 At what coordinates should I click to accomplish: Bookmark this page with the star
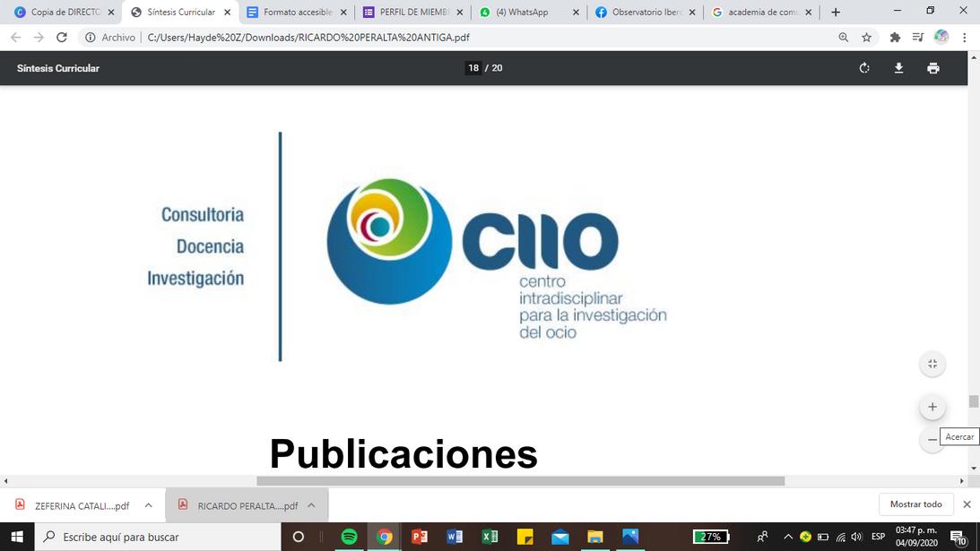click(x=866, y=38)
